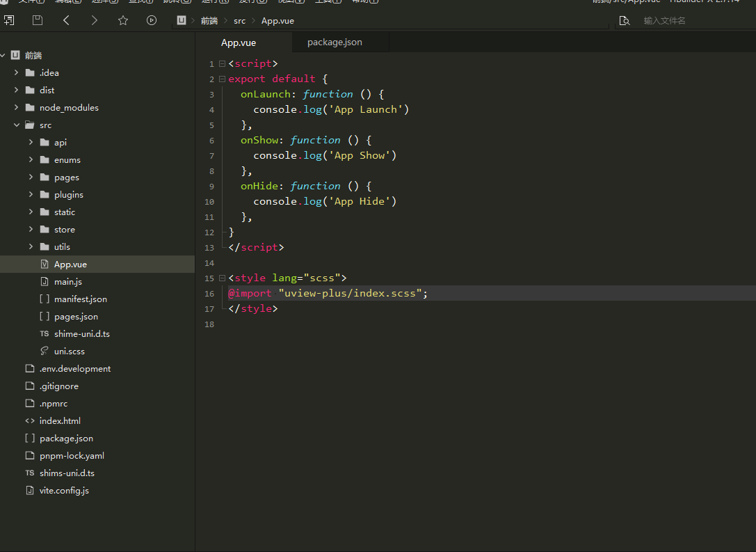
Task: Collapse the 前端 project root chevron
Action: click(2, 56)
